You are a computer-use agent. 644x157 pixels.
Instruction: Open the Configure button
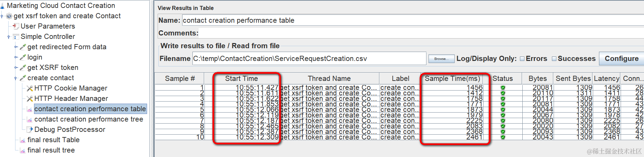pos(622,59)
